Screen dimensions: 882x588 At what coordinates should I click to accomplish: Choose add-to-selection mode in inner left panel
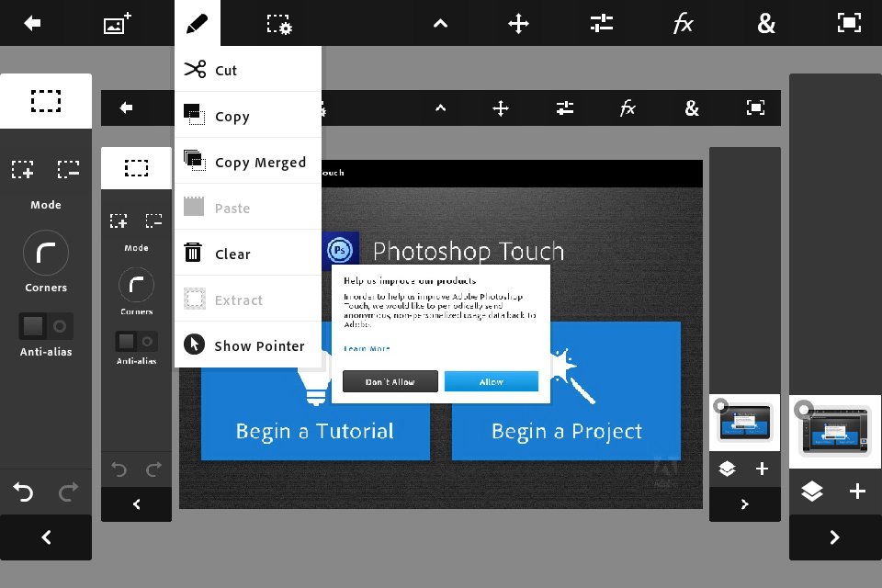coord(119,220)
